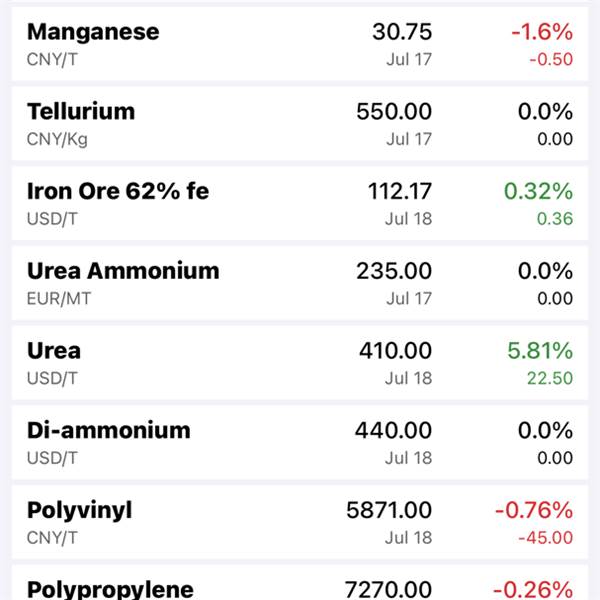Click Tellurium price 550.00
Screen dimensions: 600x600
394,111
